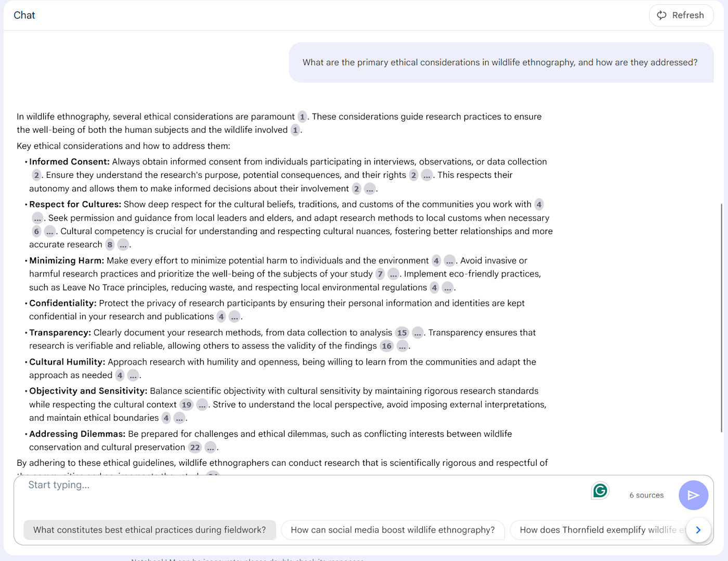Image resolution: width=728 pixels, height=561 pixels.
Task: Open citation 2 at the start of 'Ensure they understand' line
Action: tap(36, 175)
